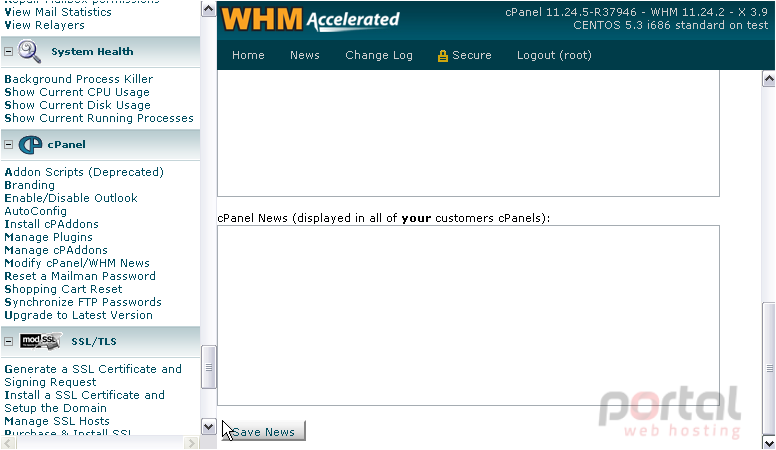The height and width of the screenshot is (450, 776).
Task: Click the main pane vertical scrollbar thumb
Action: [x=769, y=368]
